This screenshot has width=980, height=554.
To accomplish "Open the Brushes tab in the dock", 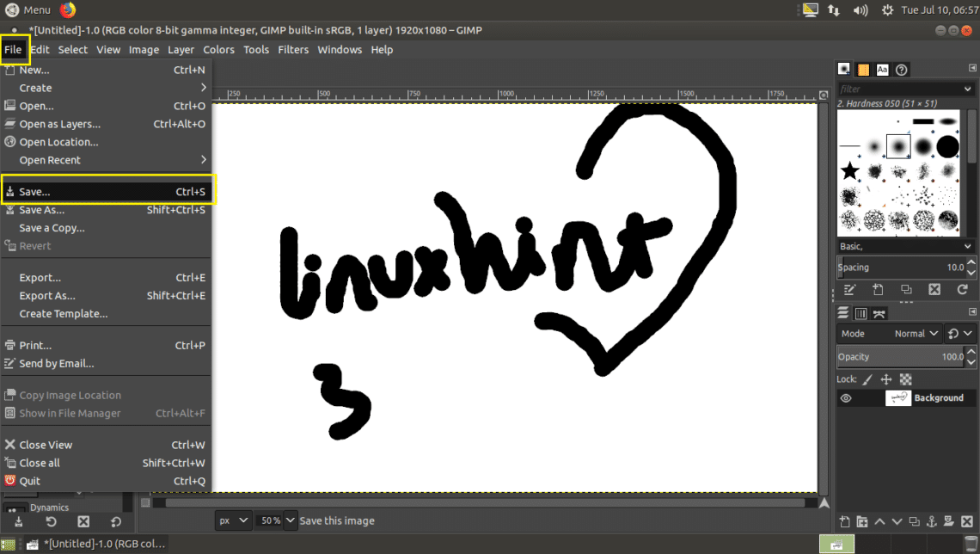I will (x=844, y=70).
